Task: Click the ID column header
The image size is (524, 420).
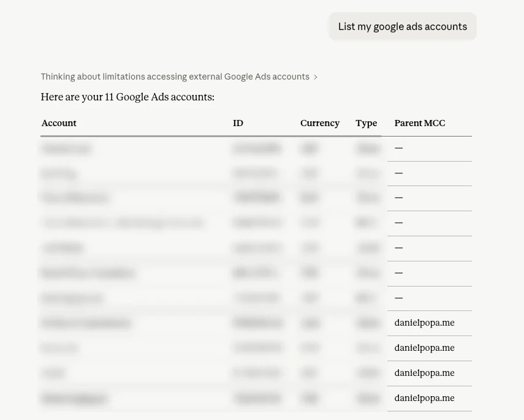Action: (x=238, y=123)
